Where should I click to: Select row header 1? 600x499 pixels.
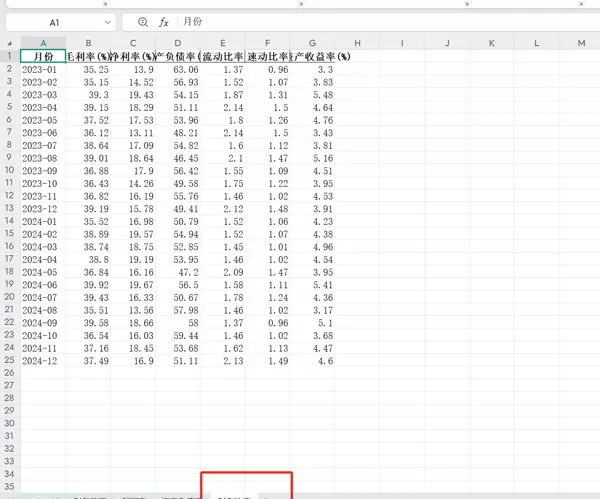tap(10, 56)
